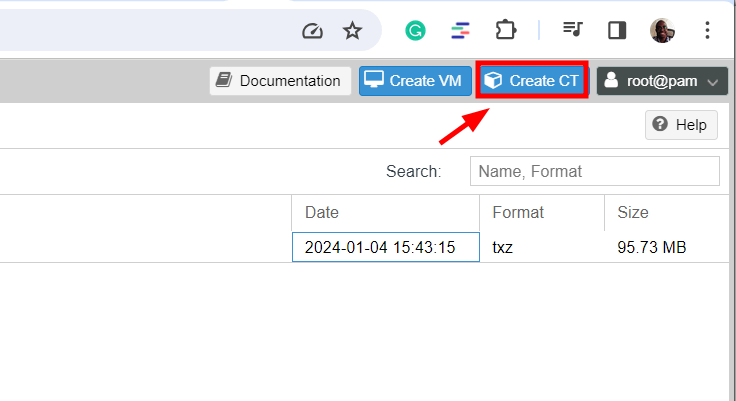Select the 2024-01-04 15:43:15 date cell

point(385,247)
